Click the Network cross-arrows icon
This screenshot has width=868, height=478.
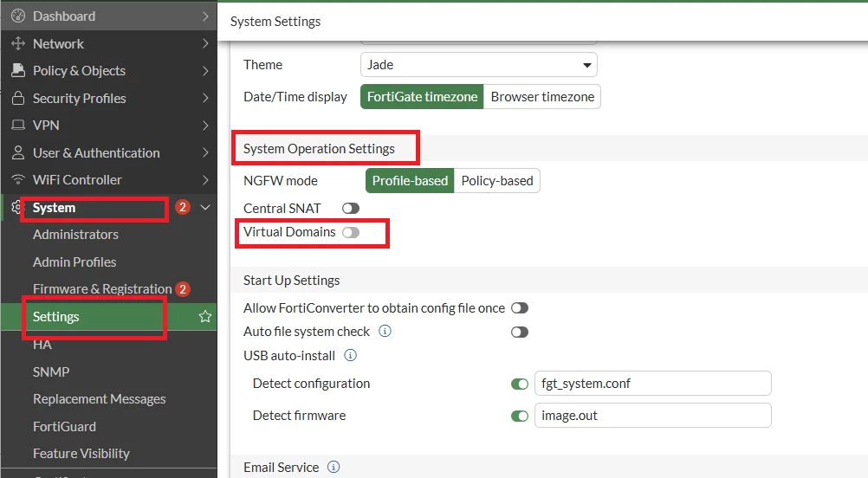18,43
